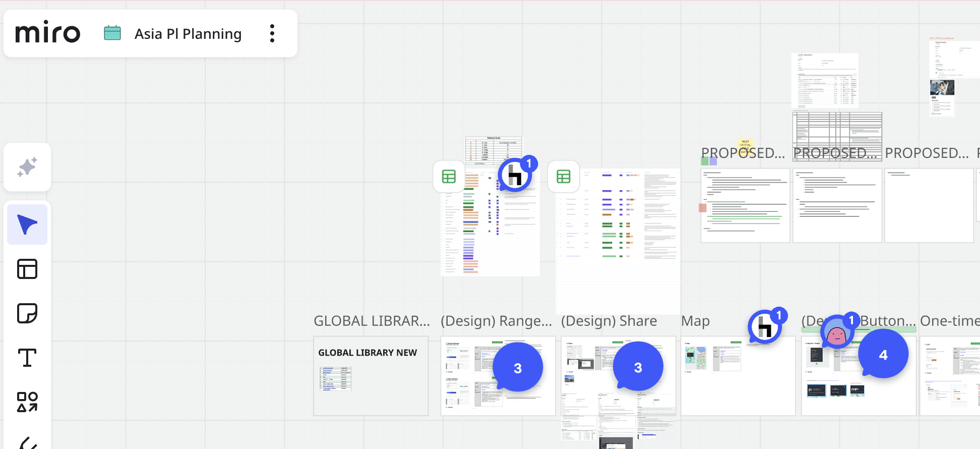The width and height of the screenshot is (980, 449).
Task: Select the One-time frame title
Action: pyautogui.click(x=950, y=321)
